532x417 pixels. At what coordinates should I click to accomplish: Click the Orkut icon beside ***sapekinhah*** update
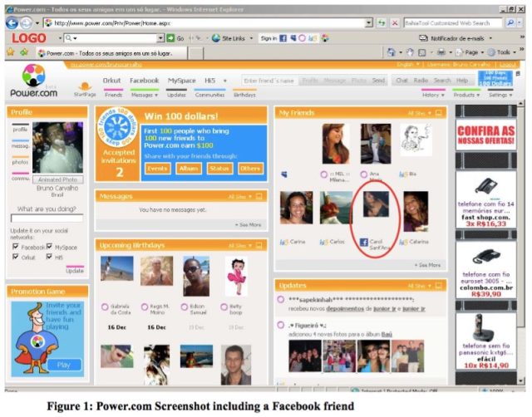[x=281, y=300]
